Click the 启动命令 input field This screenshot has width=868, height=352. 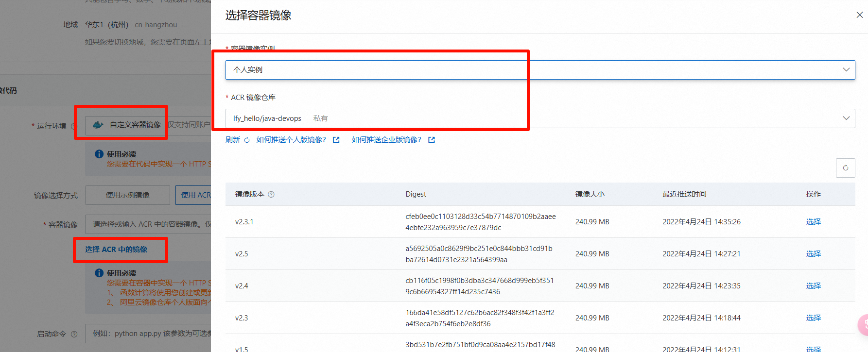point(148,334)
